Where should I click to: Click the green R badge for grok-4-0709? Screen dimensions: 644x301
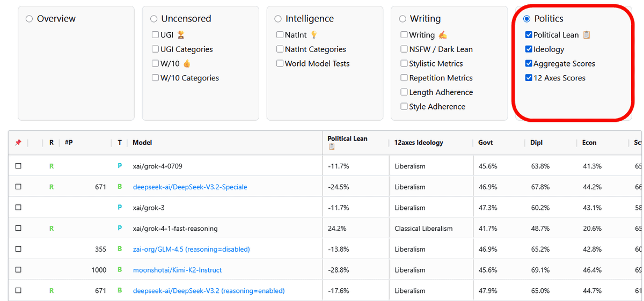click(x=52, y=166)
